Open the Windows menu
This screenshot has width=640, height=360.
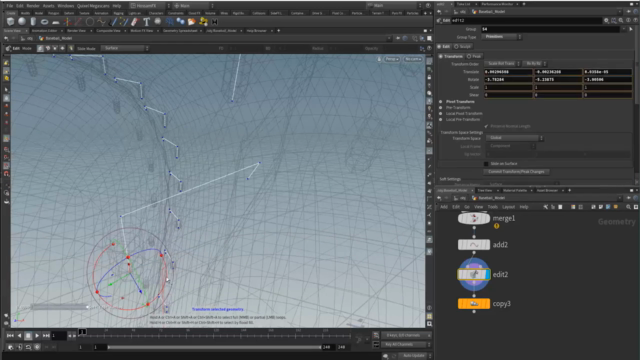click(x=65, y=6)
